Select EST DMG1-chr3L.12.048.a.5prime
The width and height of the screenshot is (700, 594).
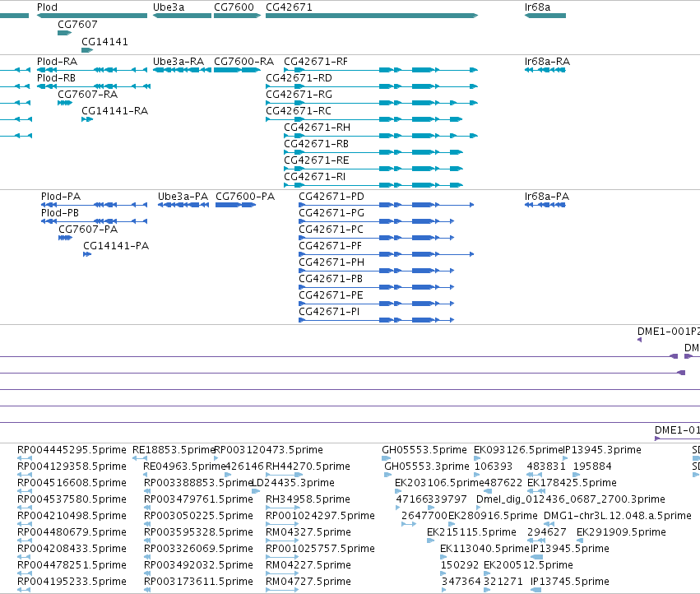pos(618,516)
